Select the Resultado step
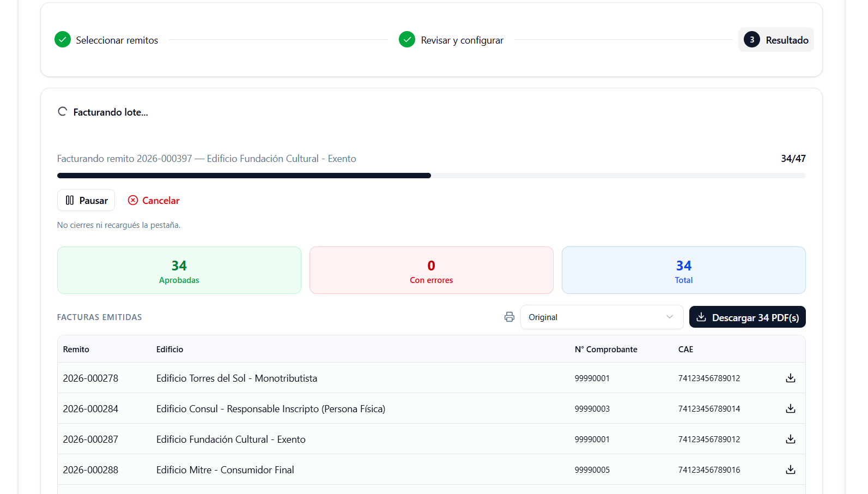The height and width of the screenshot is (494, 868). click(776, 40)
